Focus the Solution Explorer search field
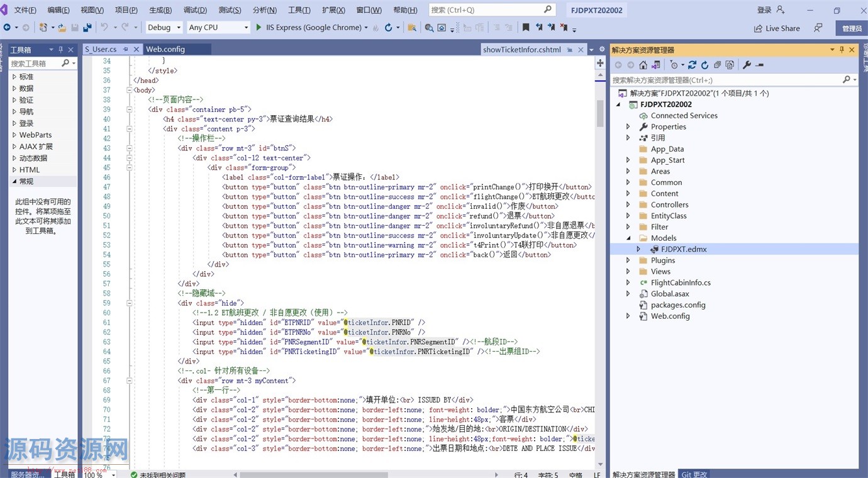Image resolution: width=868 pixels, height=478 pixels. (x=726, y=80)
